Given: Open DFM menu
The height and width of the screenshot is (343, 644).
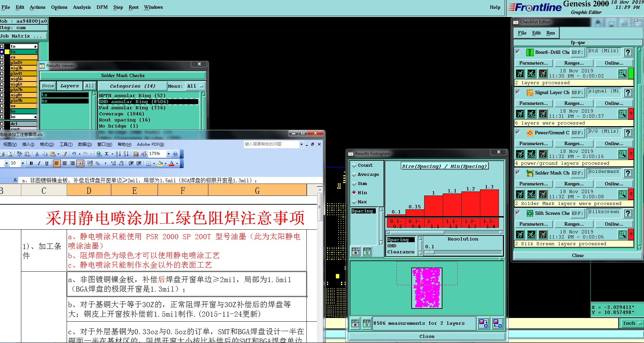Looking at the screenshot, I should pos(102,7).
